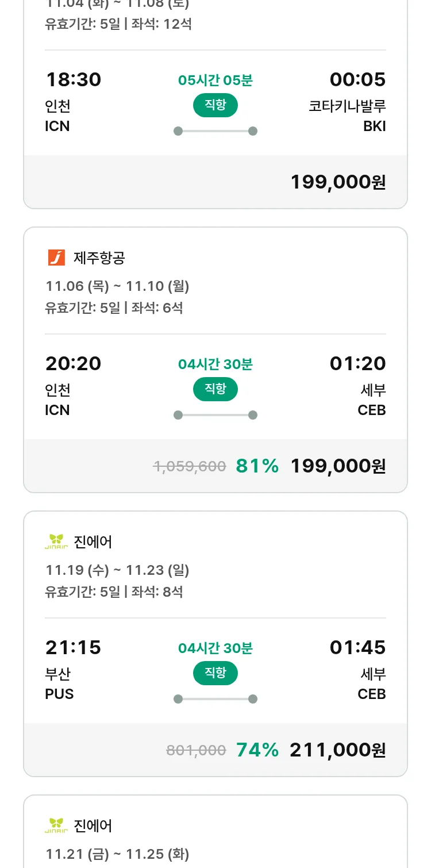This screenshot has width=431, height=868.
Task: Tap the Jin Air logo on the 11.19 flight
Action: click(56, 541)
